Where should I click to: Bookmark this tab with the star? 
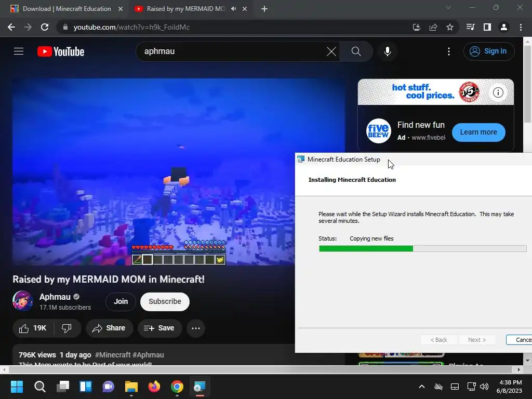(x=449, y=27)
